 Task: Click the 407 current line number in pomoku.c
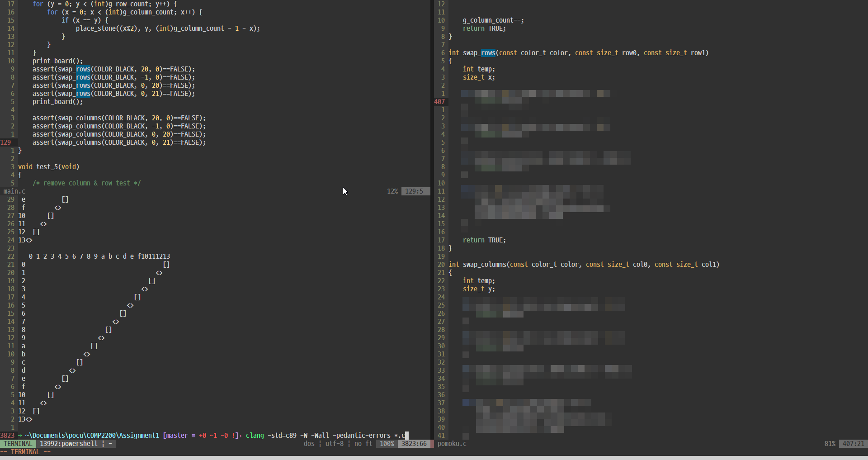pos(439,102)
